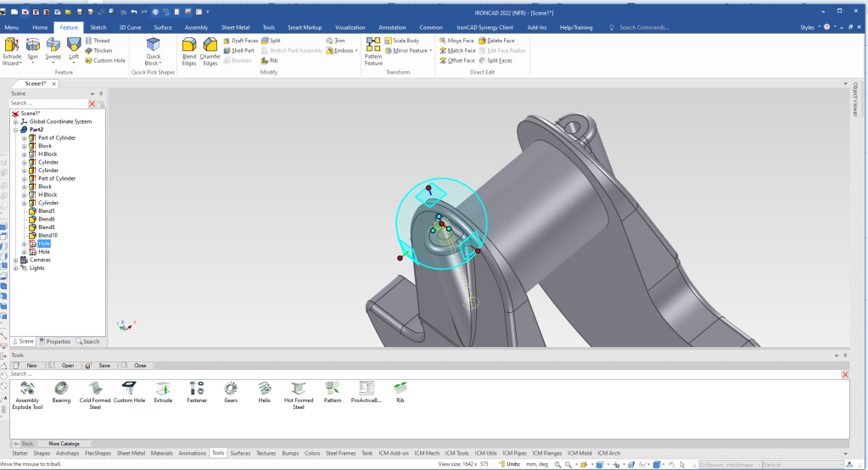Open the Pattern Feature tool
The image size is (868, 470).
(x=373, y=45)
